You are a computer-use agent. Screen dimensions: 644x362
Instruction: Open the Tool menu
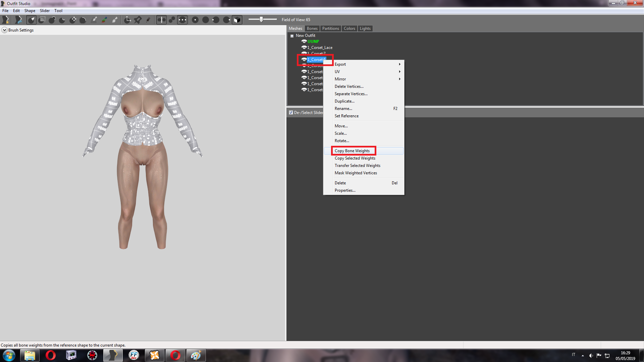coord(58,11)
